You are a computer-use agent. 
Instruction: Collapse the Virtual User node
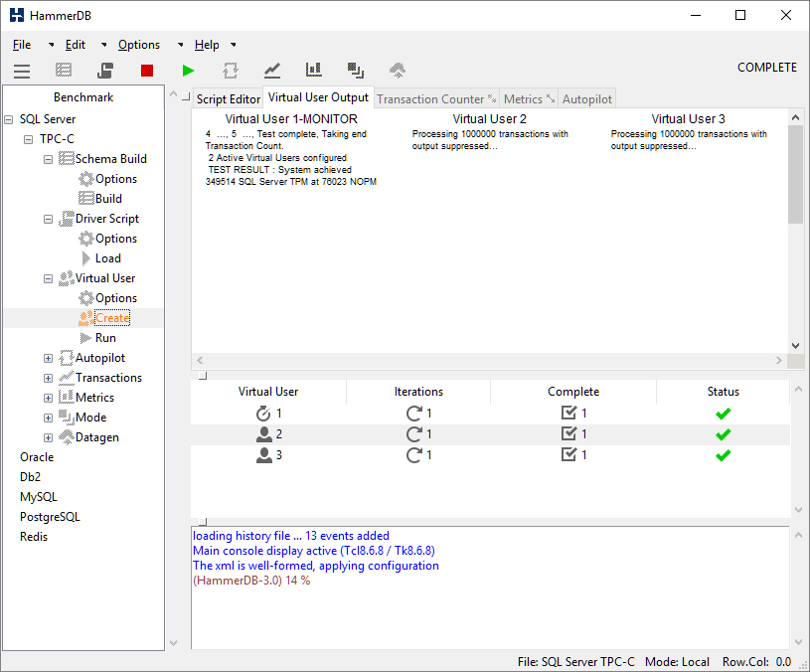(48, 279)
